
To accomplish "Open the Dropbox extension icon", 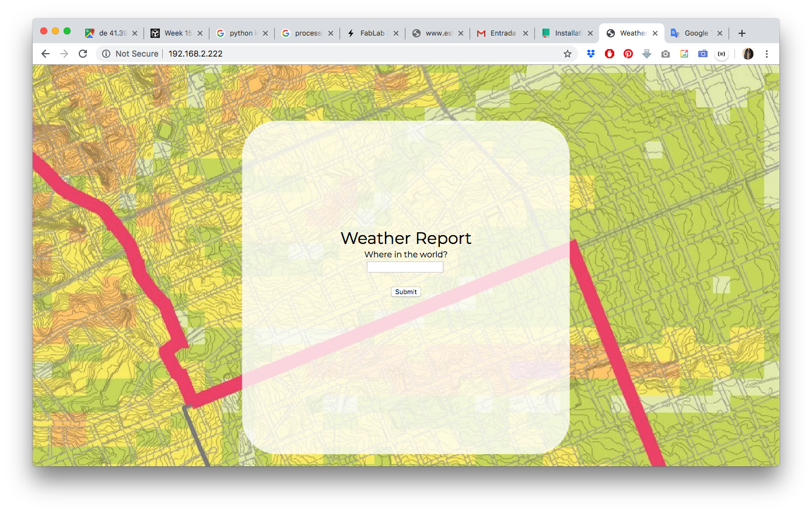I will (591, 54).
